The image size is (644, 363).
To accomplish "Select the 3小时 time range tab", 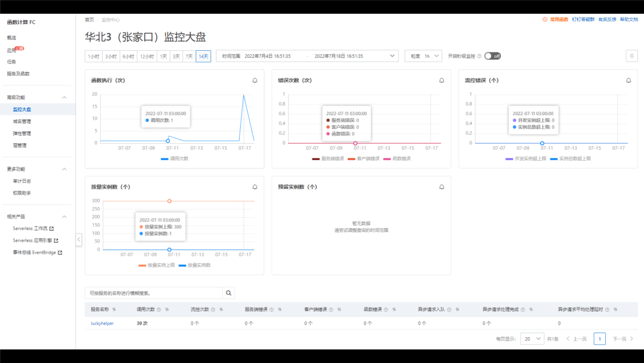I will click(x=111, y=56).
